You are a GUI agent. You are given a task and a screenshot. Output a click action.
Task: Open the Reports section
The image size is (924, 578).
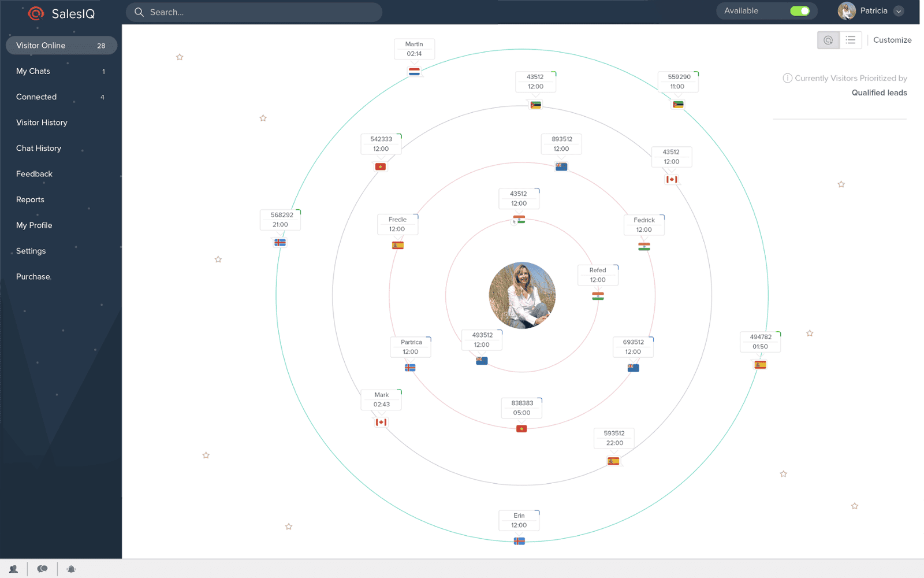pyautogui.click(x=30, y=199)
